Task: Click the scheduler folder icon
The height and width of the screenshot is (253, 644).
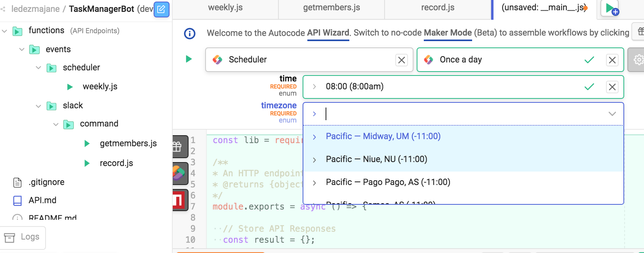Action: pos(51,68)
